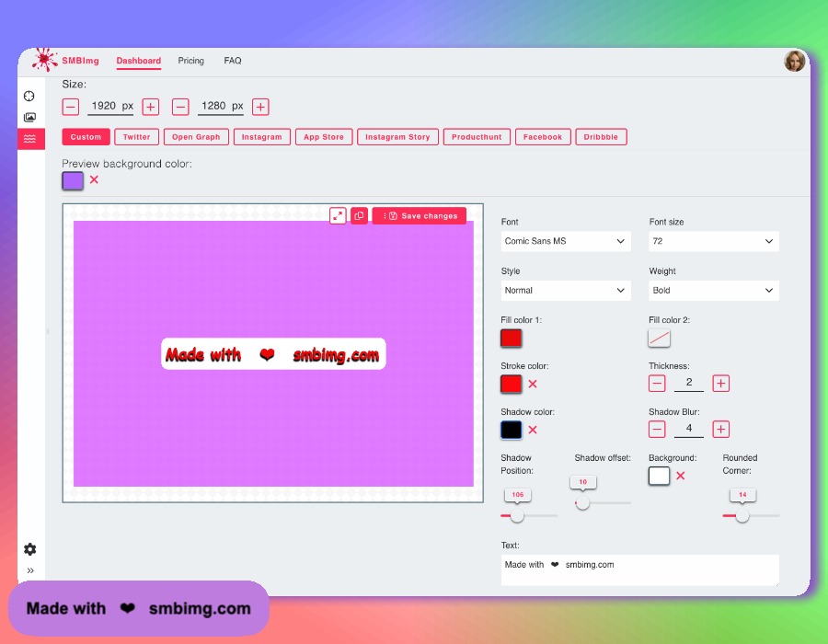This screenshot has height=644, width=828.
Task: Increase shadow blur
Action: pos(720,429)
